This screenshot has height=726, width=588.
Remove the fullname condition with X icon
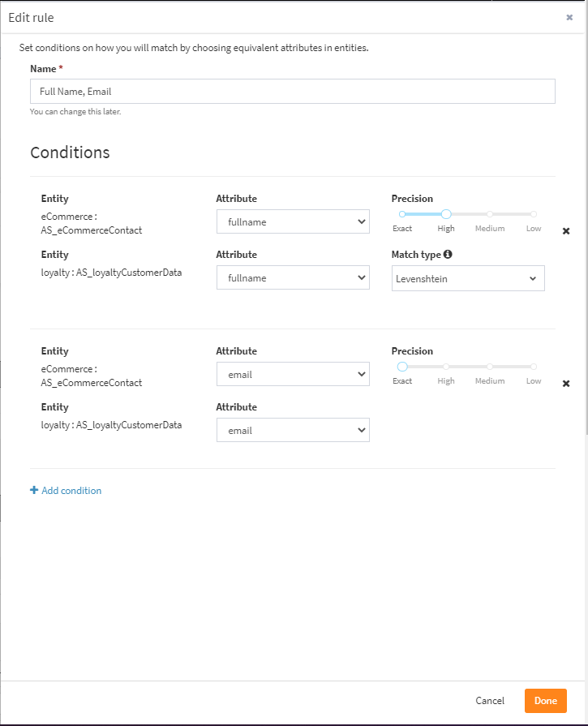pyautogui.click(x=566, y=231)
